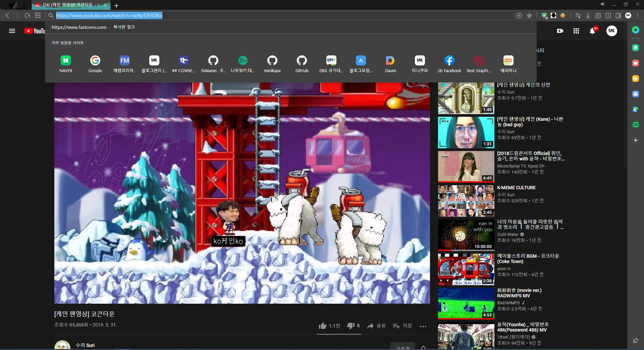Screen dimensions: 644x350
Task: Open the Releases GitHub shortcut
Action: coord(213,64)
